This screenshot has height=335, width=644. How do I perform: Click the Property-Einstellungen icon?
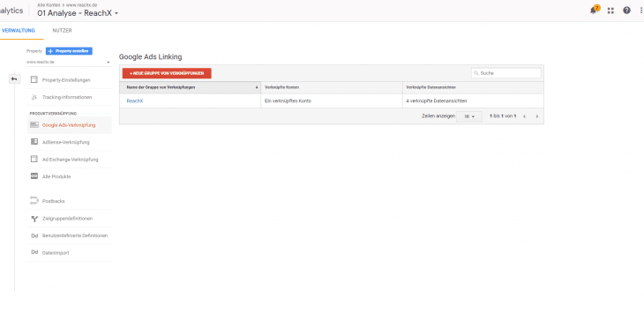click(x=34, y=79)
